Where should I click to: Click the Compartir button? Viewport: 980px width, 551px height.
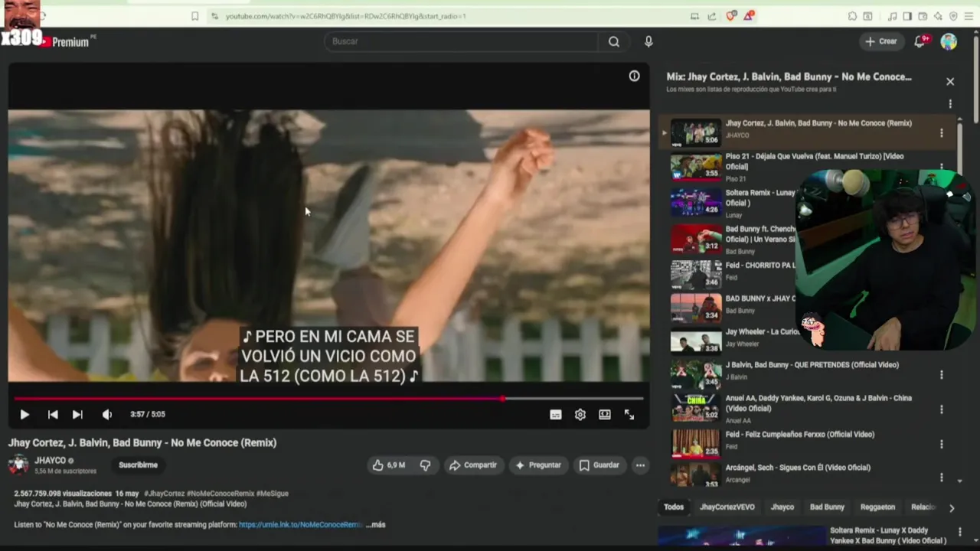[x=473, y=465]
